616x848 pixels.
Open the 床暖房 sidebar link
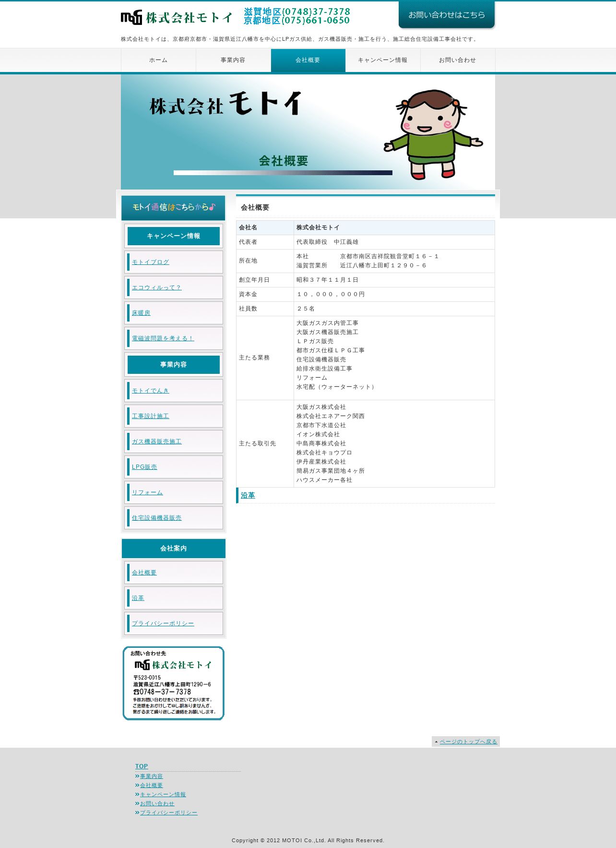click(x=141, y=313)
